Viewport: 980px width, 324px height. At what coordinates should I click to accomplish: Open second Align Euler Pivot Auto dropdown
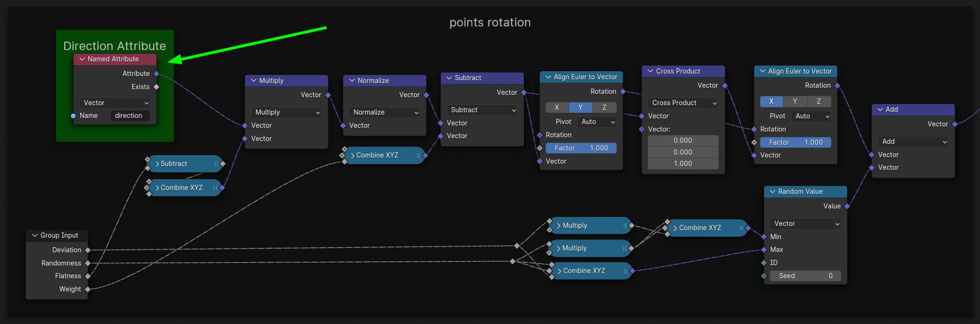click(811, 116)
